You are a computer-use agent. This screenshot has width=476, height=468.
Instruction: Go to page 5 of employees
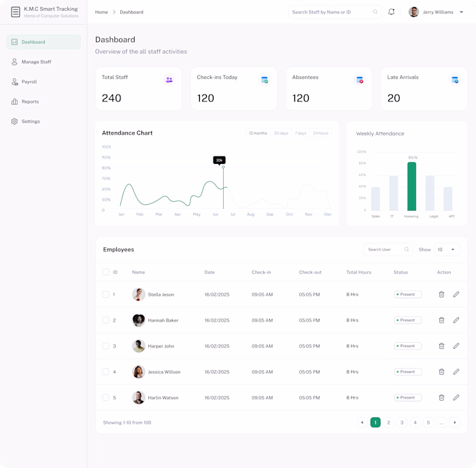[428, 422]
